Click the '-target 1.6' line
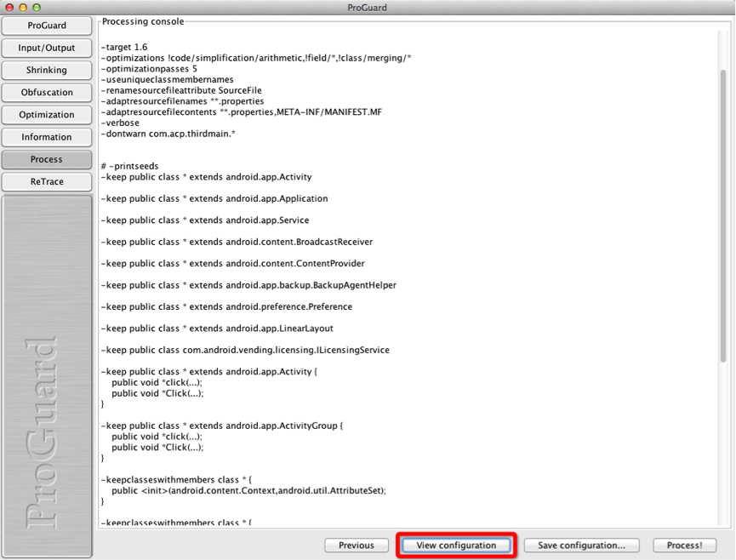 (124, 47)
